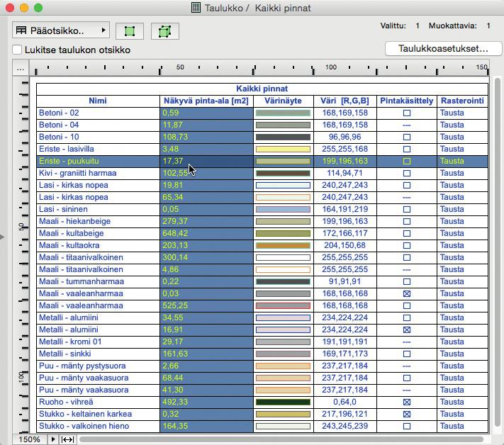Click the RGB value 114,94,71
Image resolution: width=504 pixels, height=445 pixels.
click(345, 173)
